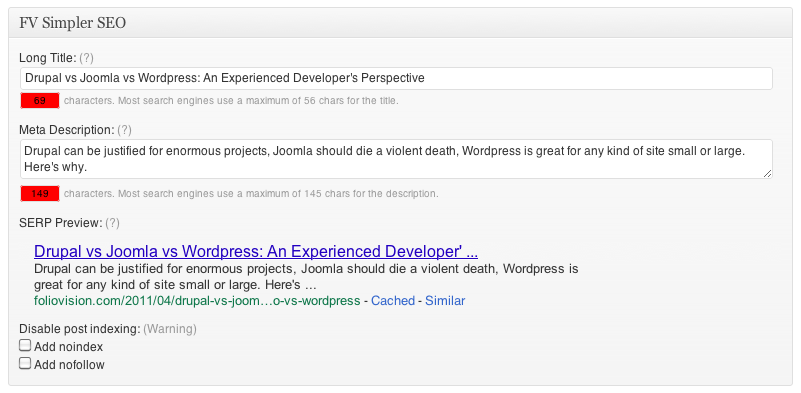Click the Similar link in SERP preview
Viewport: 801px width, 393px height.
coord(445,300)
